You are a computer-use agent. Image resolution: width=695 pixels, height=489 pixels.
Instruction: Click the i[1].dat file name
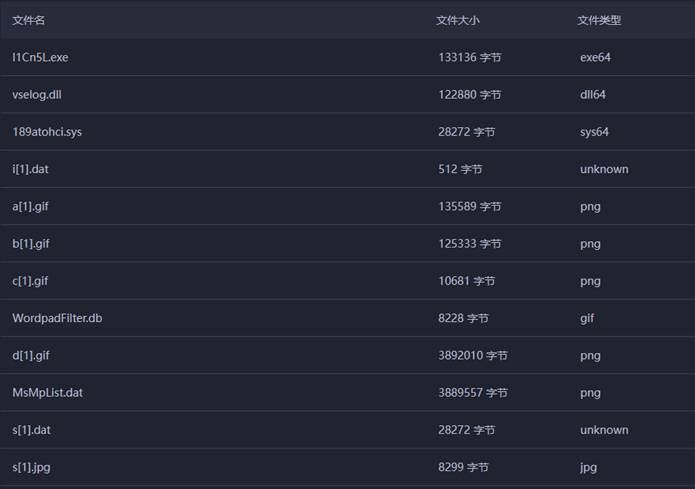[x=30, y=169]
